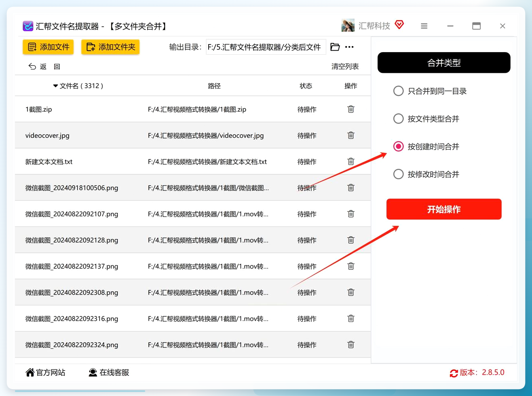Click the 版本: 2.8.5.0 text
The image size is (532, 396).
tap(482, 373)
